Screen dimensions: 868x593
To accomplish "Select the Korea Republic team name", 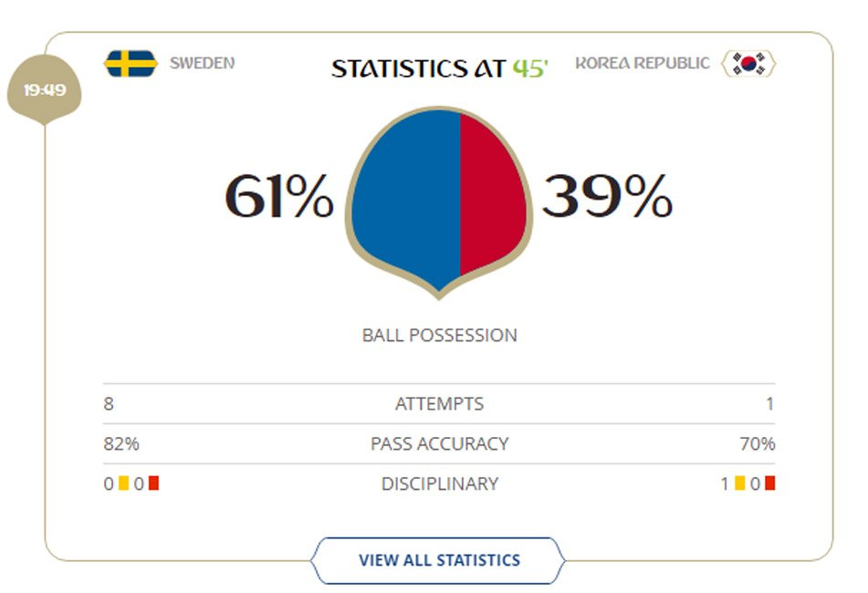I will (642, 64).
